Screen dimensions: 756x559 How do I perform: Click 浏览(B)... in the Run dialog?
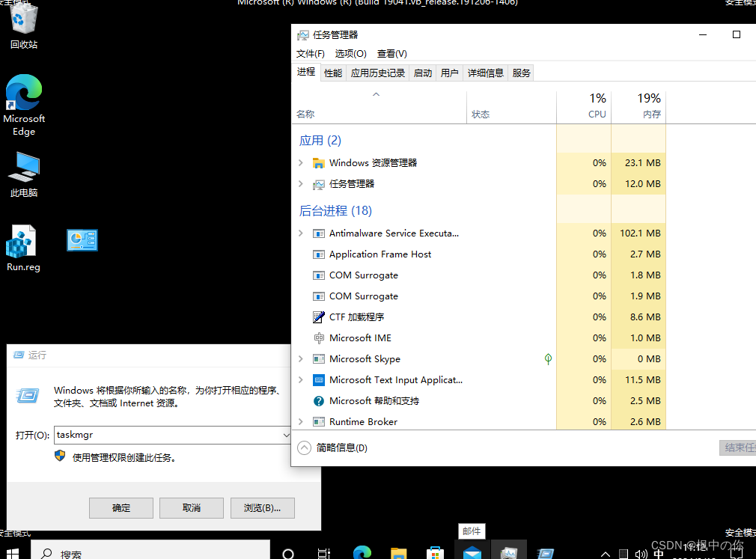pos(262,508)
